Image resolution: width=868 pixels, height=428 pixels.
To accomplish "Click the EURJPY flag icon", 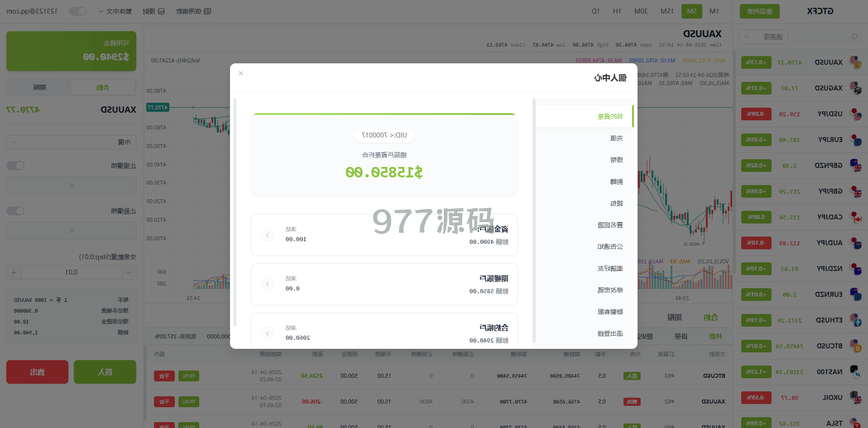I will (855, 140).
